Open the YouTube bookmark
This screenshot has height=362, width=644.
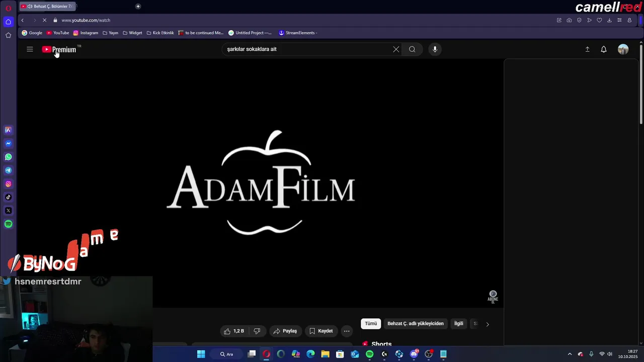(x=58, y=33)
